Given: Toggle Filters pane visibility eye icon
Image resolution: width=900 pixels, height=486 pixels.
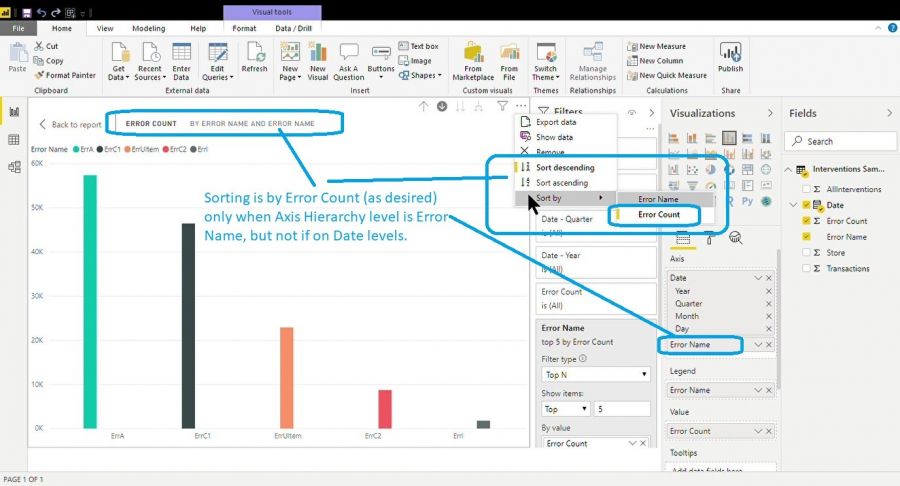Looking at the screenshot, I should [632, 113].
